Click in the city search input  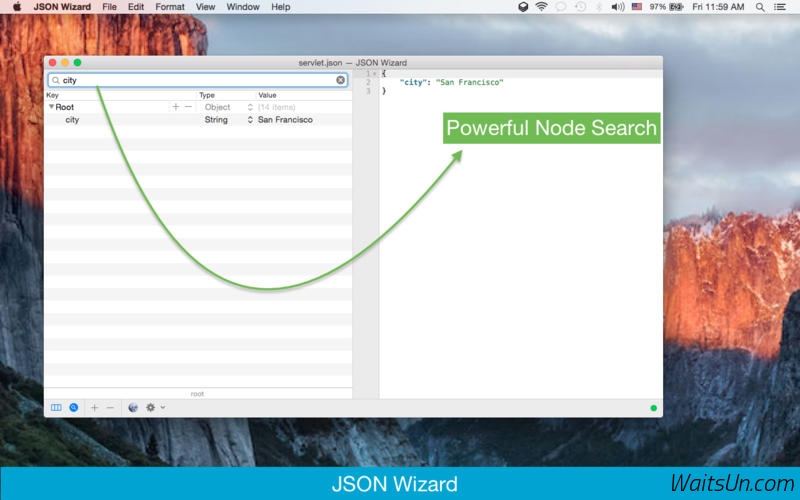198,80
